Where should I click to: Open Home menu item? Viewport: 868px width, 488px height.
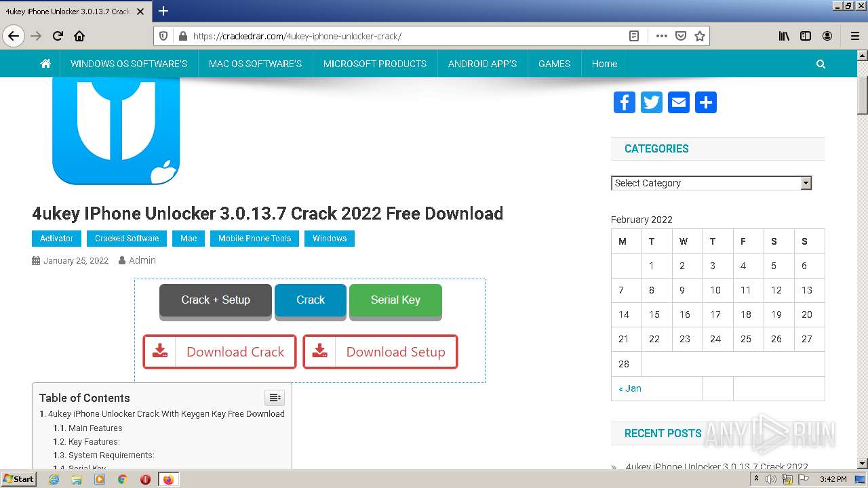pyautogui.click(x=604, y=64)
